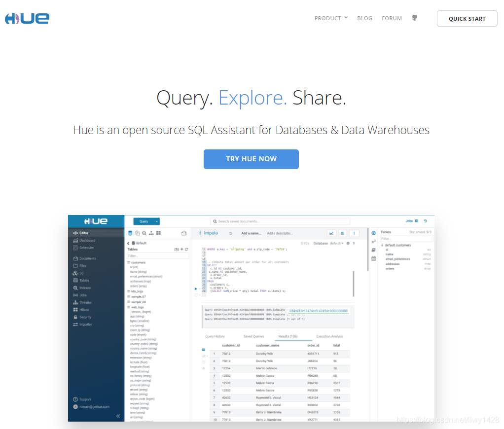Viewport: 504px width, 429px height.
Task: Collapse the sidebar with double chevron
Action: pyautogui.click(x=118, y=416)
